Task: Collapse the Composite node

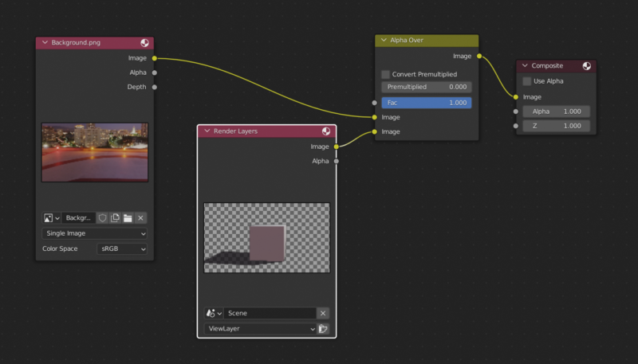Action: [x=525, y=66]
